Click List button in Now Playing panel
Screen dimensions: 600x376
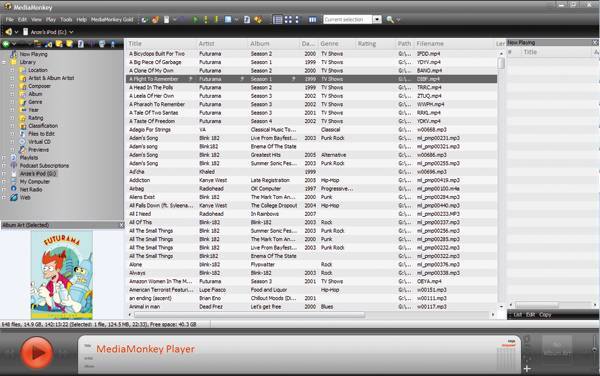pyautogui.click(x=518, y=314)
